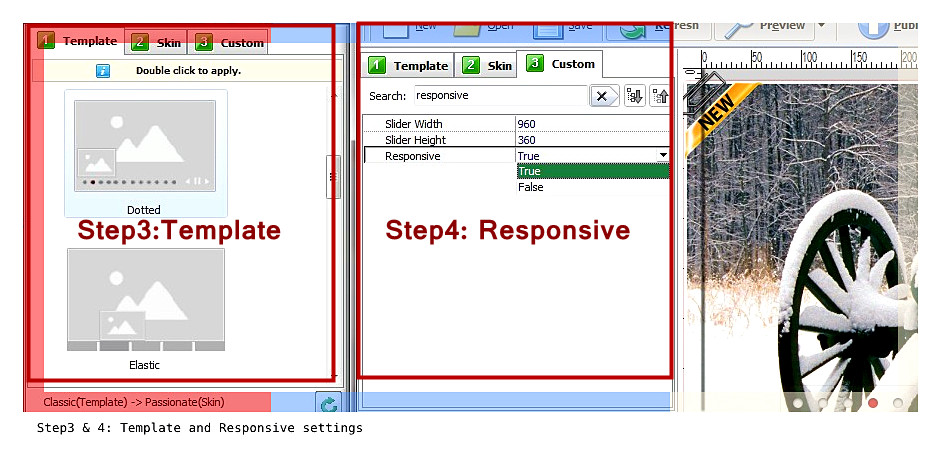The width and height of the screenshot is (942, 474).
Task: Select the Slider Height property row
Action: coord(516,140)
